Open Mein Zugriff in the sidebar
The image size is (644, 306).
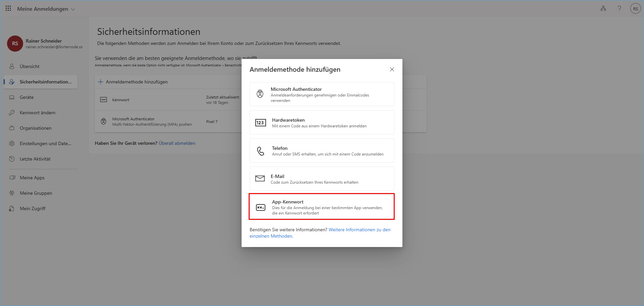click(41, 208)
